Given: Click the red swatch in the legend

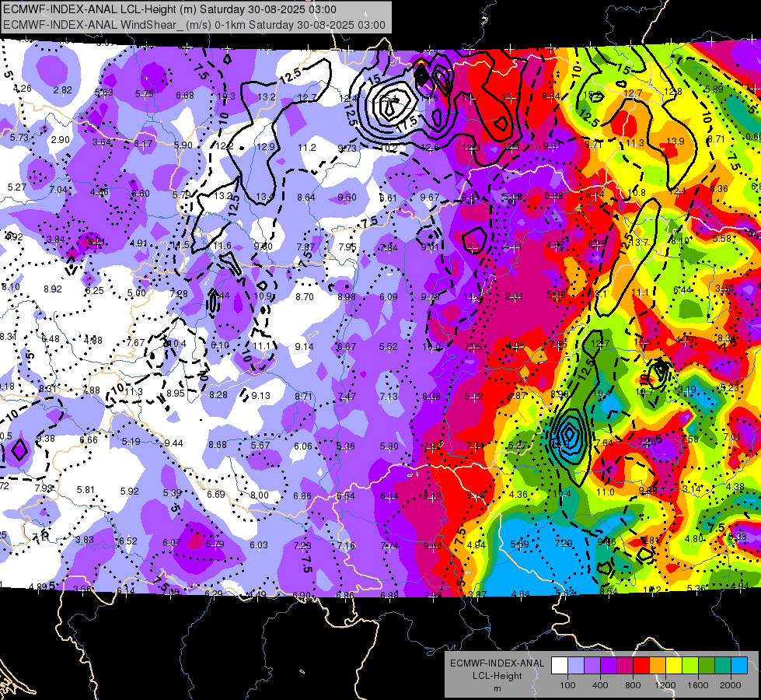Looking at the screenshot, I should point(641,666).
